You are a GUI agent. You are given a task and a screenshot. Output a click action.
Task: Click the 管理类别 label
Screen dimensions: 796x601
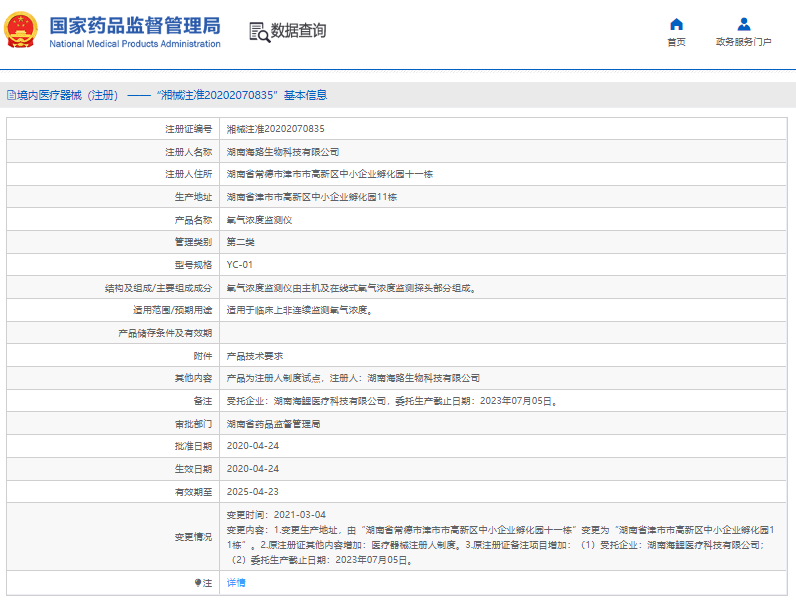pos(193,242)
